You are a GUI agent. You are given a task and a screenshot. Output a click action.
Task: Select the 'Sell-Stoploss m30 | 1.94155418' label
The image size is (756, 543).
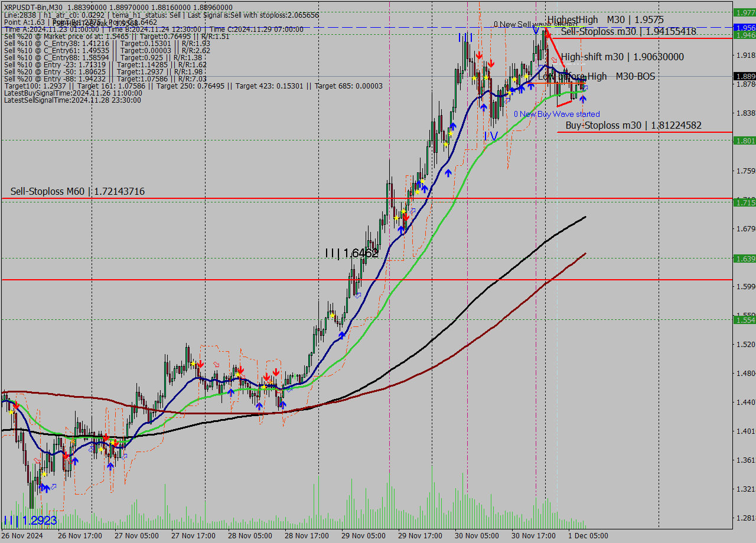coord(628,31)
